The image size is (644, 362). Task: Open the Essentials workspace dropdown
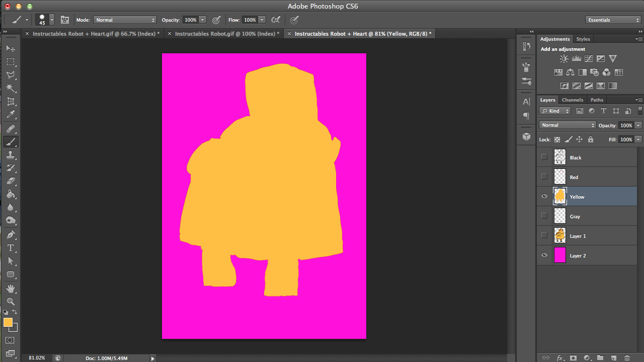pos(613,20)
